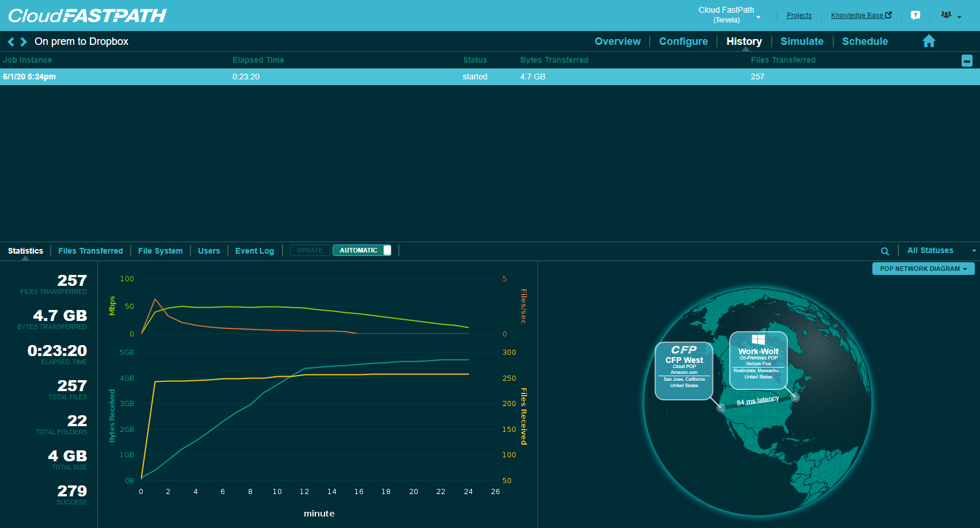Image resolution: width=980 pixels, height=528 pixels.
Task: Click the CFP West POP node
Action: tap(684, 370)
